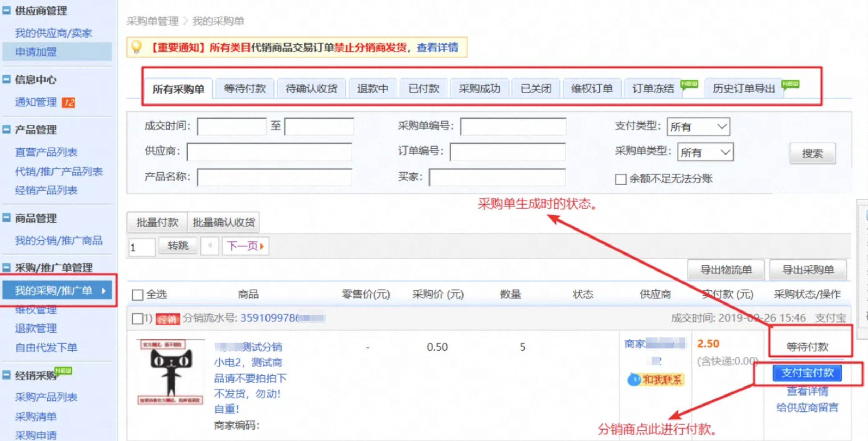Viewport: 868px width, 441px height.
Task: Click the 支付宝付款 button
Action: [807, 373]
